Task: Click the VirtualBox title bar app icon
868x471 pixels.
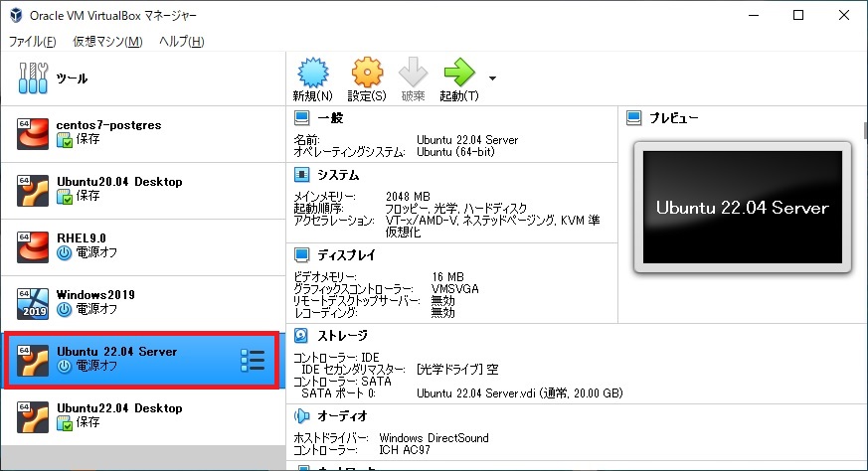Action: (16, 15)
